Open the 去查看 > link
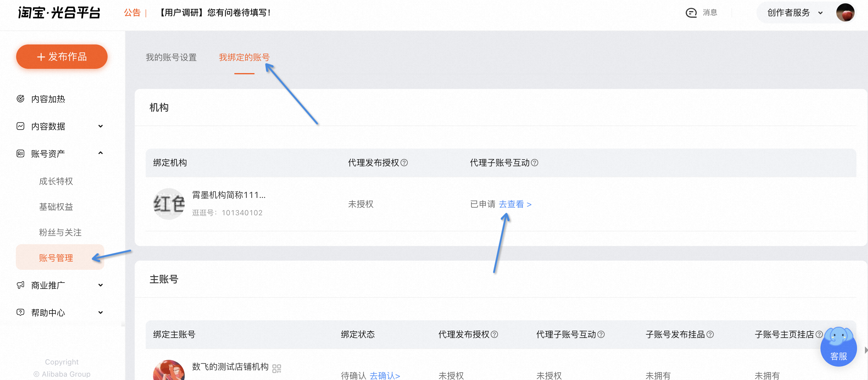Screen dimensions: 868x380 coord(515,204)
